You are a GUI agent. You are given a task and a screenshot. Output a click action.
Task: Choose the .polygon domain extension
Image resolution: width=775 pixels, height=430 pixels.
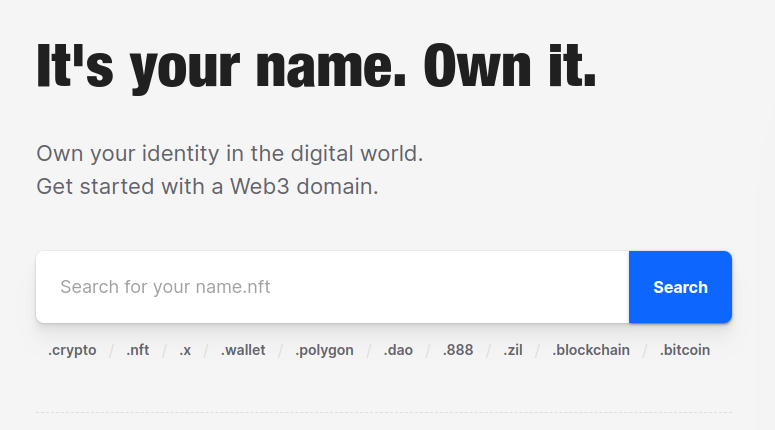324,350
